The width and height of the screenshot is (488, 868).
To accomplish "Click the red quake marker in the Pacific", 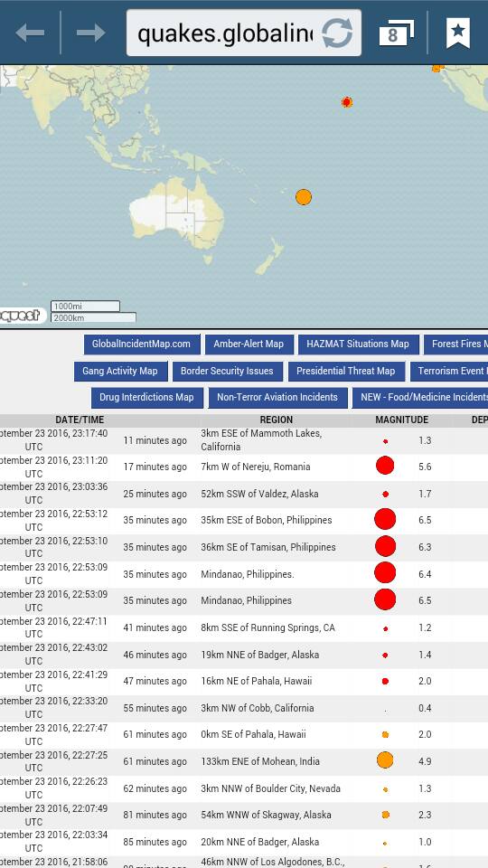I will 347,102.
